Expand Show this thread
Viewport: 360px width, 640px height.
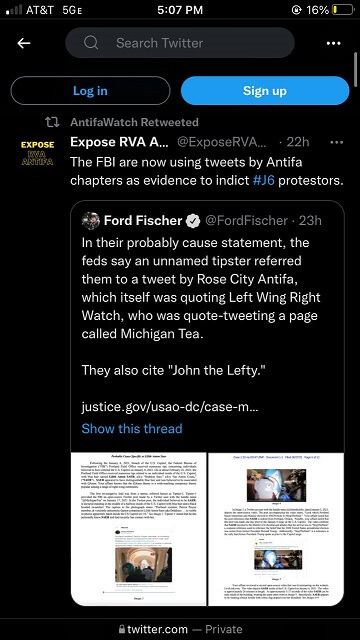click(x=132, y=429)
